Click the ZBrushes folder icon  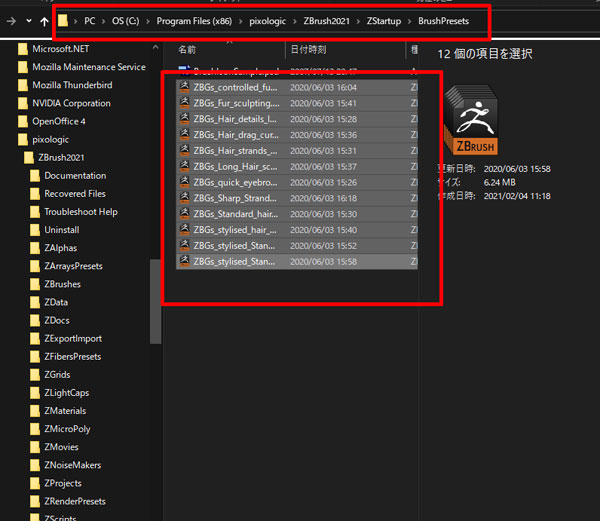tap(35, 284)
